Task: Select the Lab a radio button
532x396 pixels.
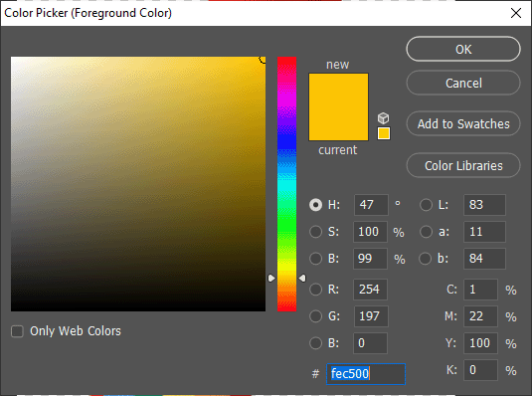Action: pyautogui.click(x=426, y=232)
